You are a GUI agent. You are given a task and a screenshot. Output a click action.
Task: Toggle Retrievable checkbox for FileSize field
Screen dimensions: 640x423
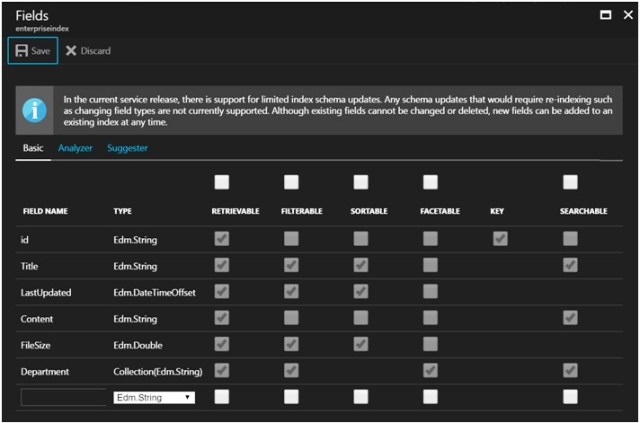tap(222, 344)
